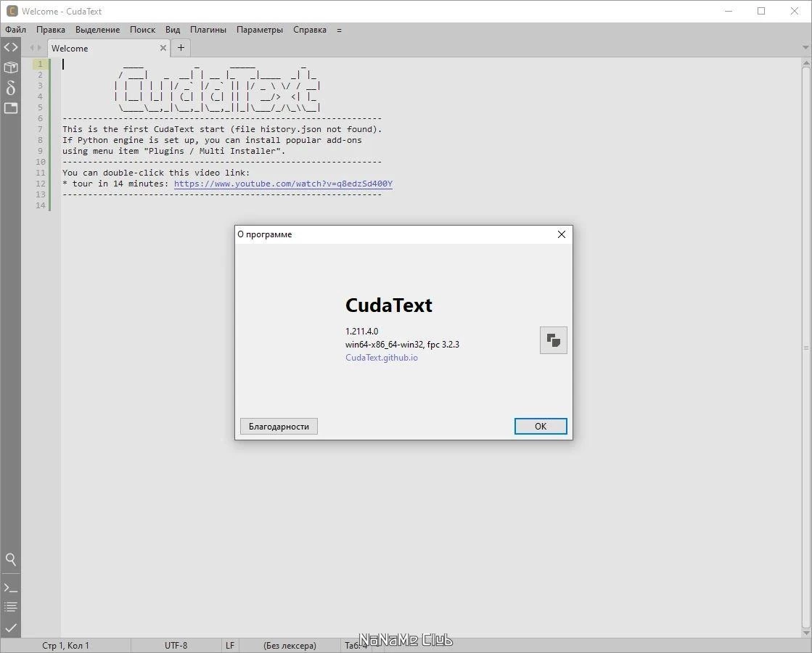Maximize the CudaText window
The width and height of the screenshot is (812, 653).
coord(761,11)
